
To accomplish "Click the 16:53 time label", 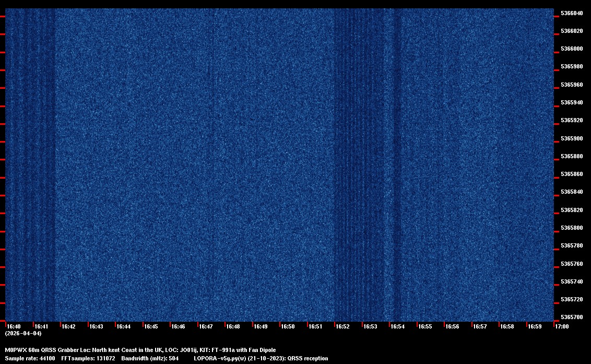I will [x=370, y=326].
